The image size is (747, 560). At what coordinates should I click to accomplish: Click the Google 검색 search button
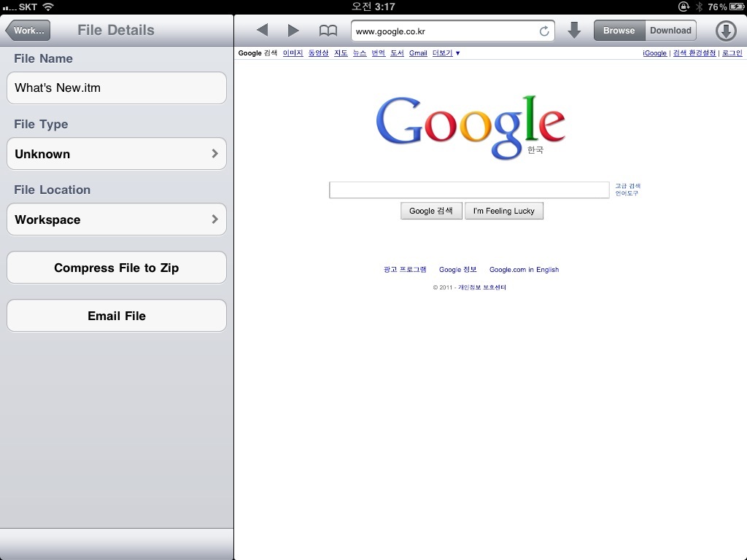431,211
